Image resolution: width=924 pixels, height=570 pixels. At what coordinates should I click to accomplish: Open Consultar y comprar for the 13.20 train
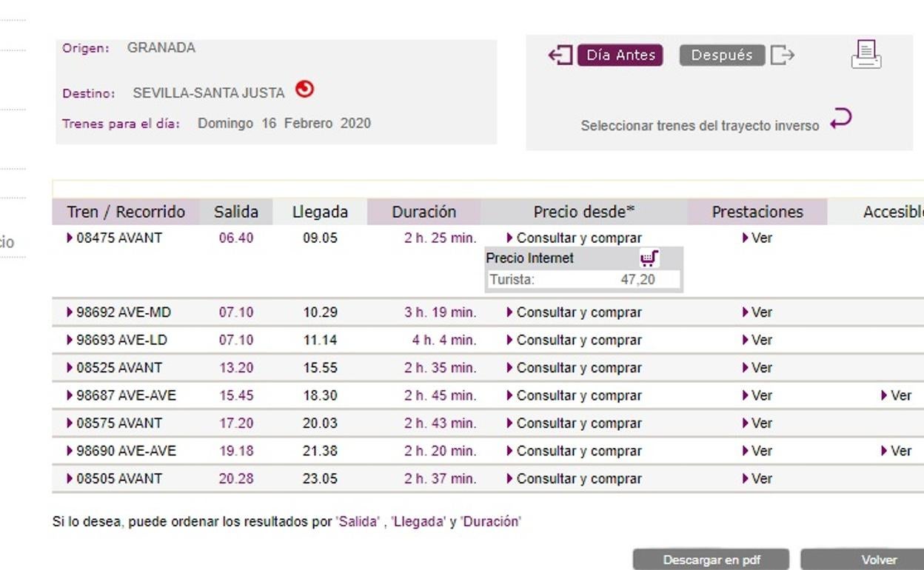click(x=575, y=368)
